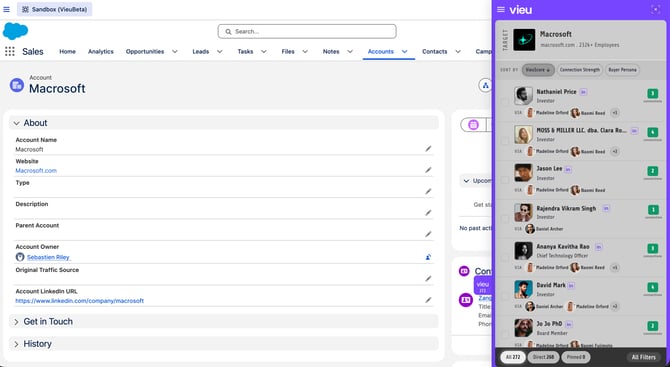Image resolution: width=670 pixels, height=367 pixels.
Task: Open the Salesforce app launcher grid
Action: (x=9, y=51)
